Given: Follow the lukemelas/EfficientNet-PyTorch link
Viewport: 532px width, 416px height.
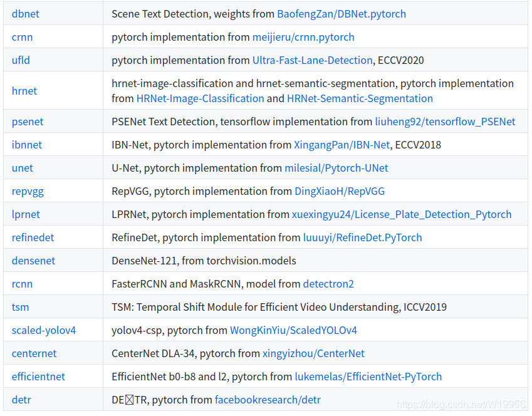Looking at the screenshot, I should [368, 377].
